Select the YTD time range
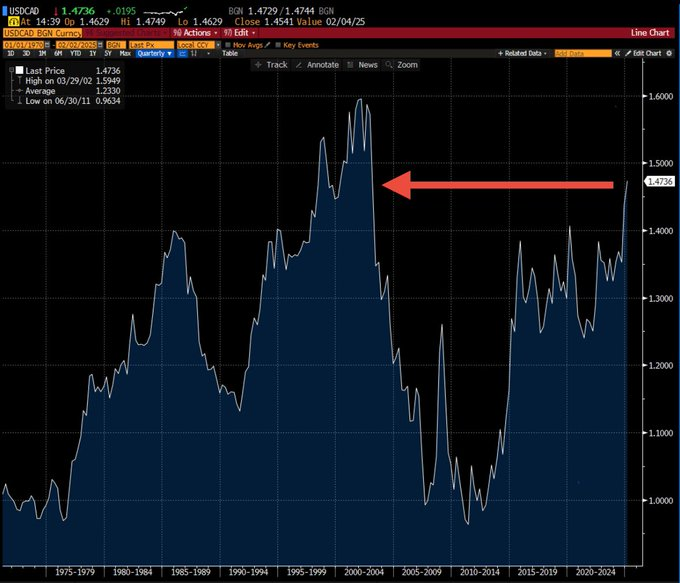Viewport: 680px width, 583px height. (x=75, y=53)
